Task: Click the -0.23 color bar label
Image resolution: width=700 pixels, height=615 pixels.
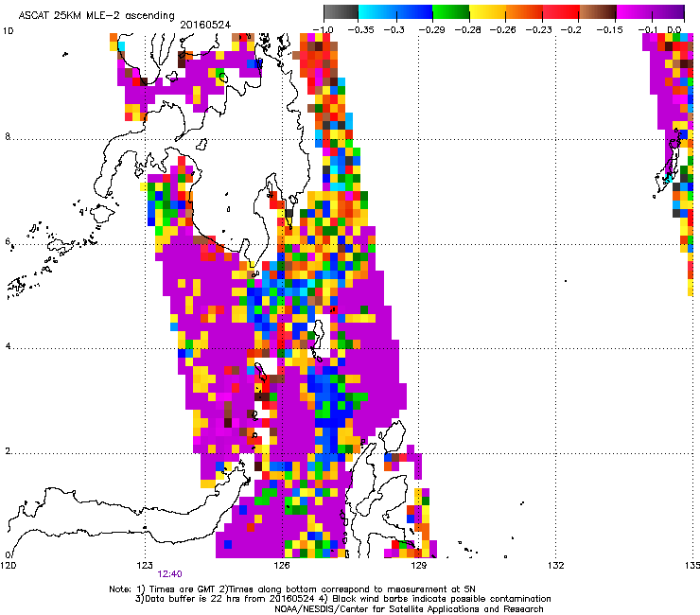Action: click(x=539, y=30)
